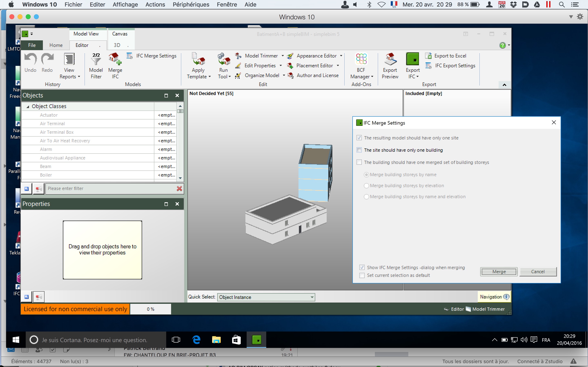588x367 pixels.
Task: Switch to the Home ribbon tab
Action: click(56, 45)
